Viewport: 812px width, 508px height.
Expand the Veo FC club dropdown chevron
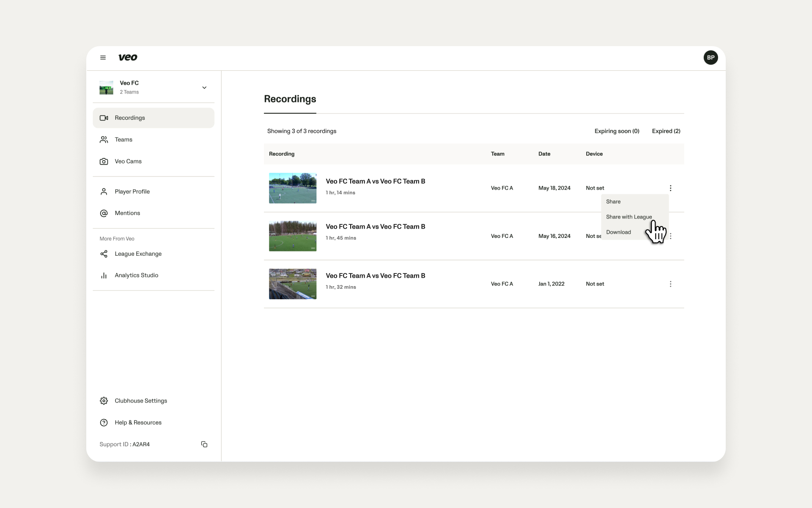204,88
